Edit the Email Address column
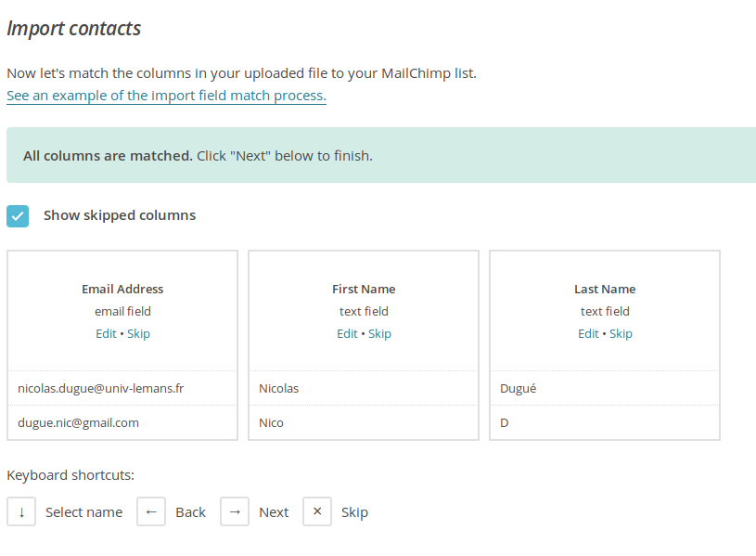The height and width of the screenshot is (556, 756). coord(106,333)
